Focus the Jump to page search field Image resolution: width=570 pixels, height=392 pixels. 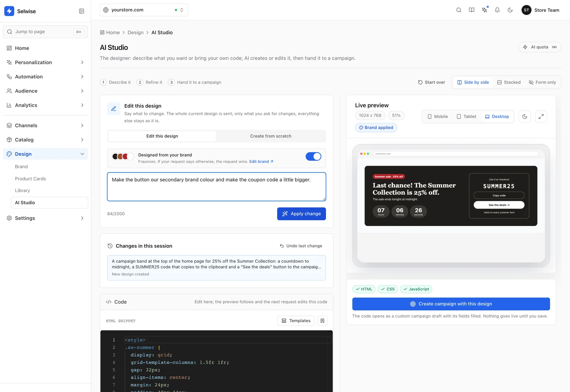pos(46,32)
